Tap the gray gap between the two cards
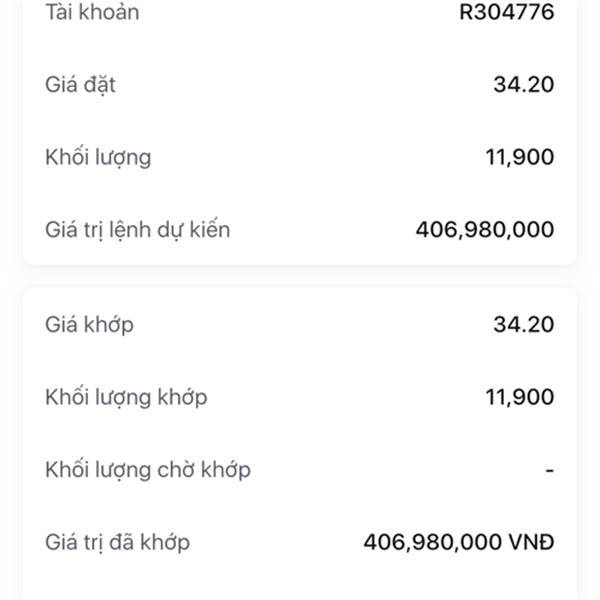 click(300, 277)
